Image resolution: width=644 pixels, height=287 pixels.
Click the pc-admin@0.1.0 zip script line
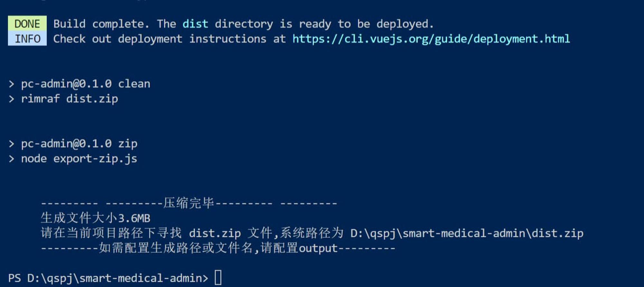pyautogui.click(x=79, y=143)
